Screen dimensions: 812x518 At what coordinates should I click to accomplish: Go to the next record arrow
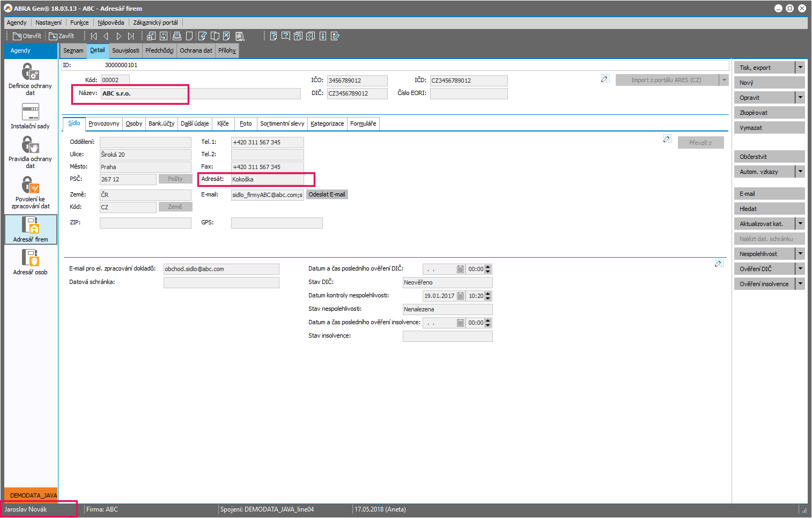point(119,36)
